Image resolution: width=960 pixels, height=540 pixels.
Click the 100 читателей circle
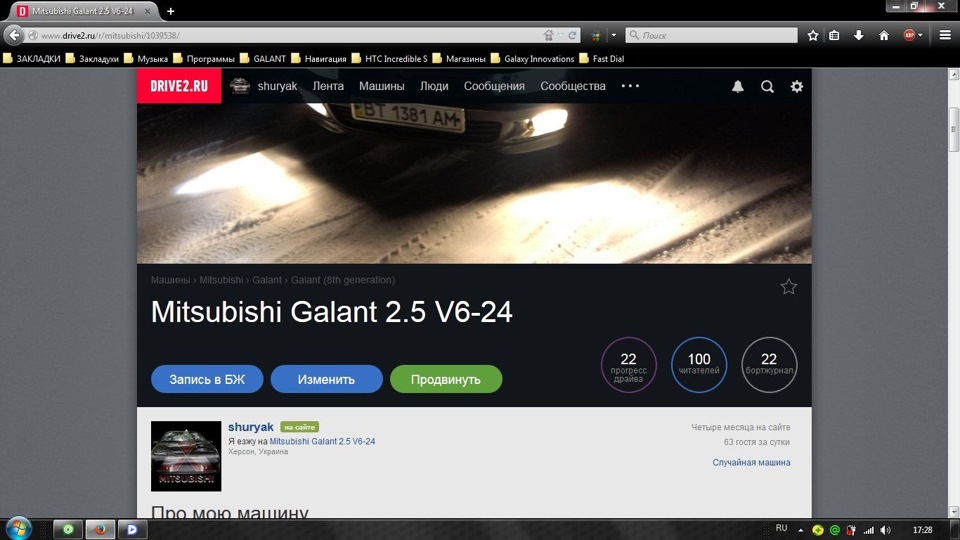point(699,365)
